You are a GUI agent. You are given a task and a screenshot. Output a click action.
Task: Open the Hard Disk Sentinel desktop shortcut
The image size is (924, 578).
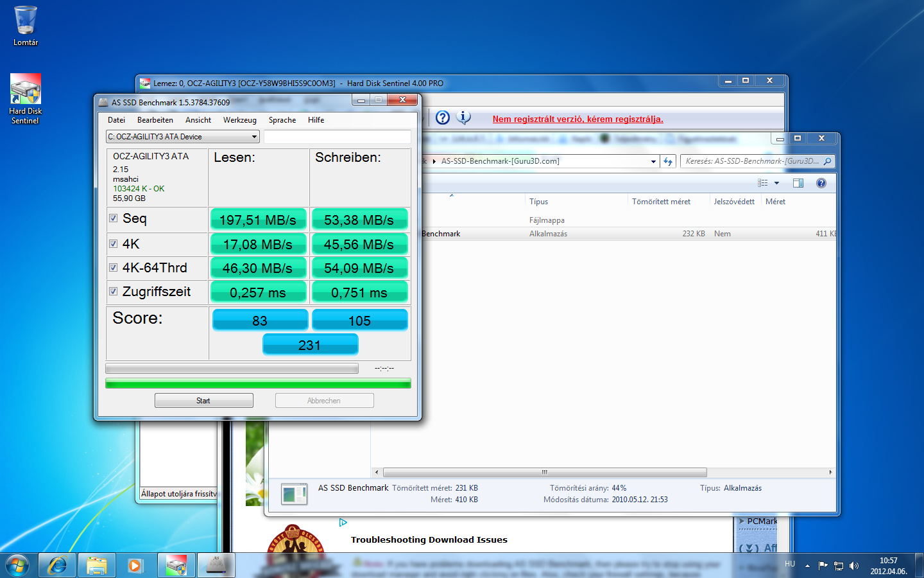point(26,98)
